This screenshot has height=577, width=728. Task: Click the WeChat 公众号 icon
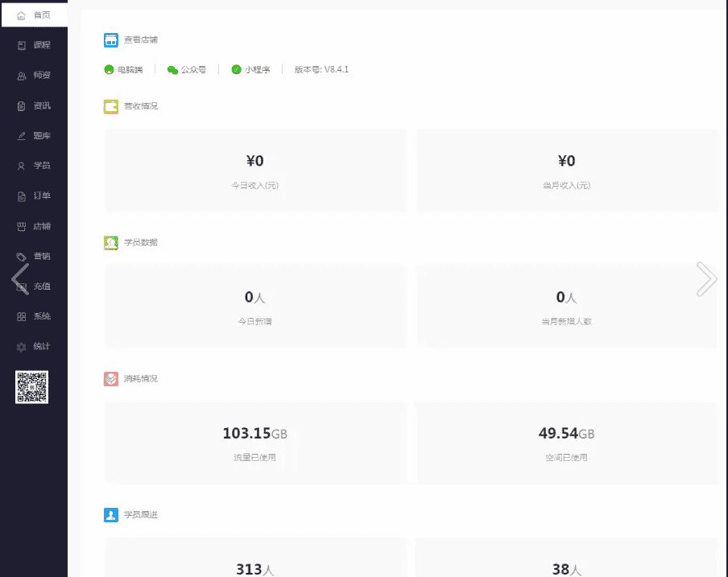pyautogui.click(x=172, y=70)
